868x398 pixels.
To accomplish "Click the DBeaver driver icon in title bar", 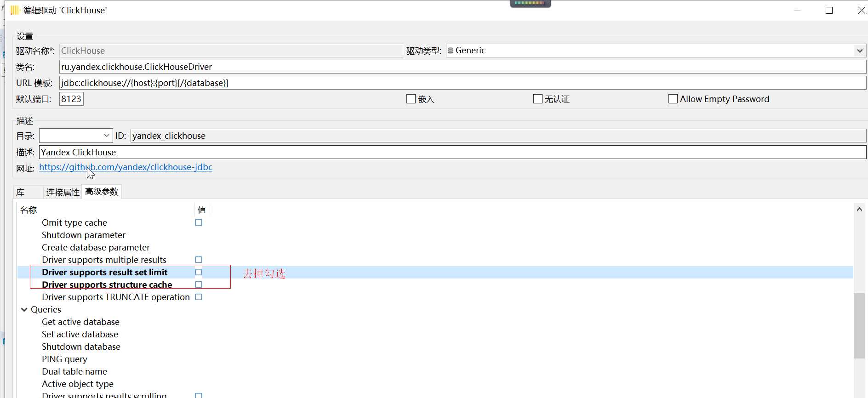I will (x=15, y=10).
